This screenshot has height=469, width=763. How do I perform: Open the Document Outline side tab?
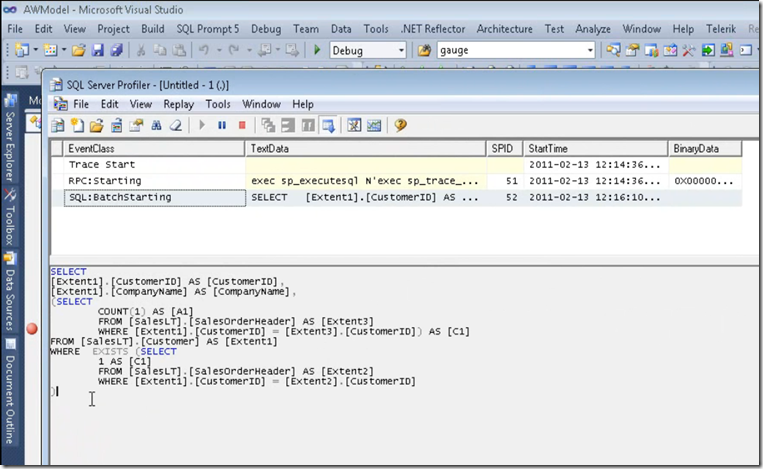pos(10,392)
